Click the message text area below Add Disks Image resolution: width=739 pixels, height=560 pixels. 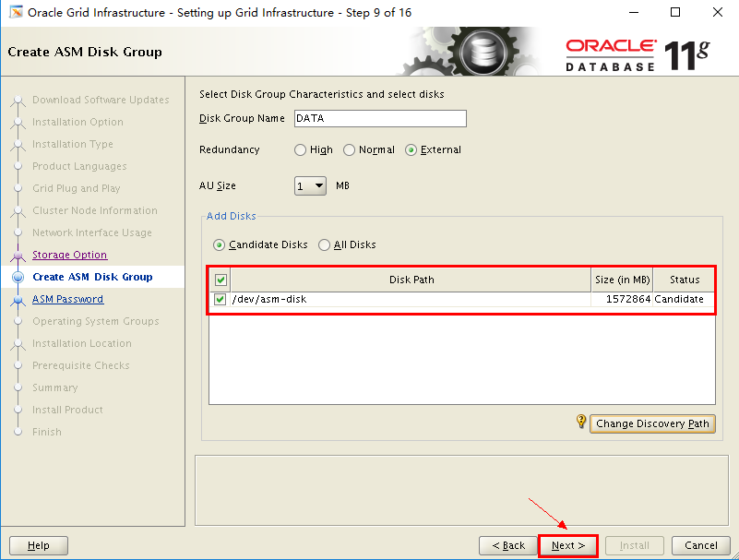pos(461,490)
